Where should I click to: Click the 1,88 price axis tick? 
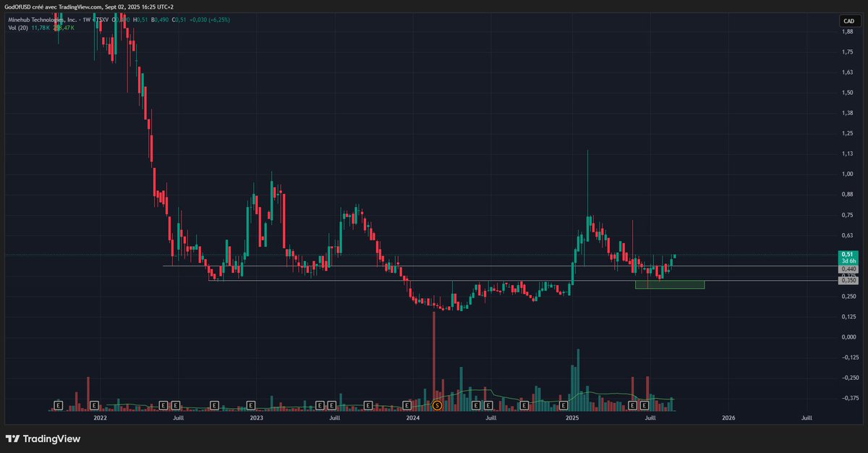tap(848, 31)
